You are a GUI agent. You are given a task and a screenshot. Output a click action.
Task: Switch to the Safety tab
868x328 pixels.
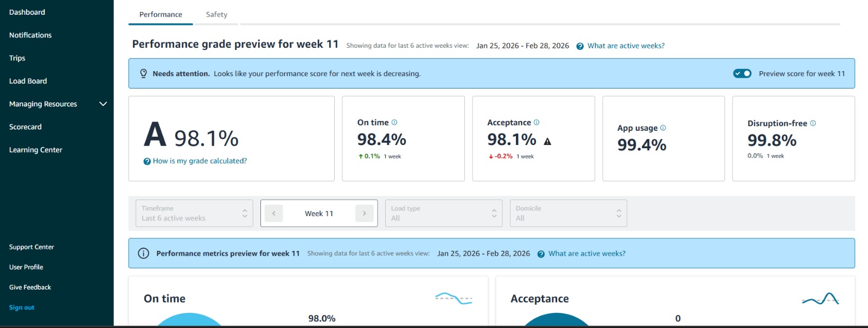click(216, 15)
